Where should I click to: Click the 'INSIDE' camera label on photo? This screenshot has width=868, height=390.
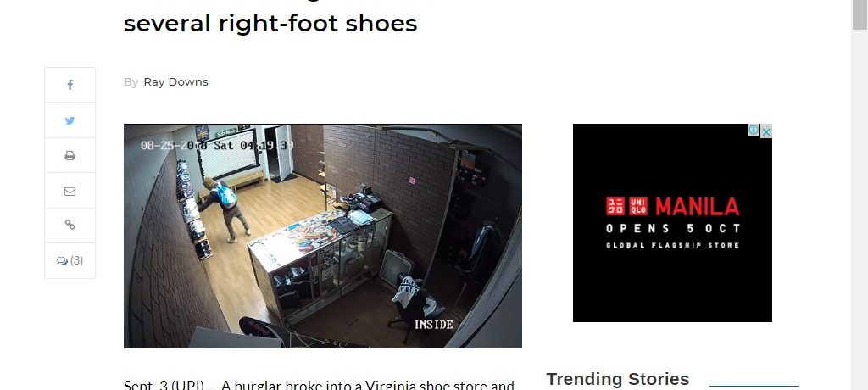433,325
